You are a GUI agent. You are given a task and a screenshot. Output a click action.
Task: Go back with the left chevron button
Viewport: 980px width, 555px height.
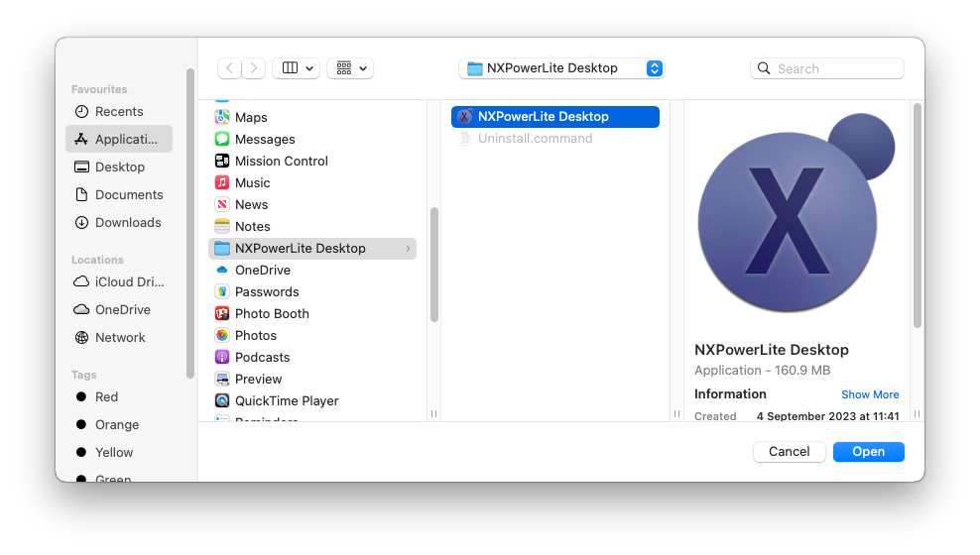point(229,68)
